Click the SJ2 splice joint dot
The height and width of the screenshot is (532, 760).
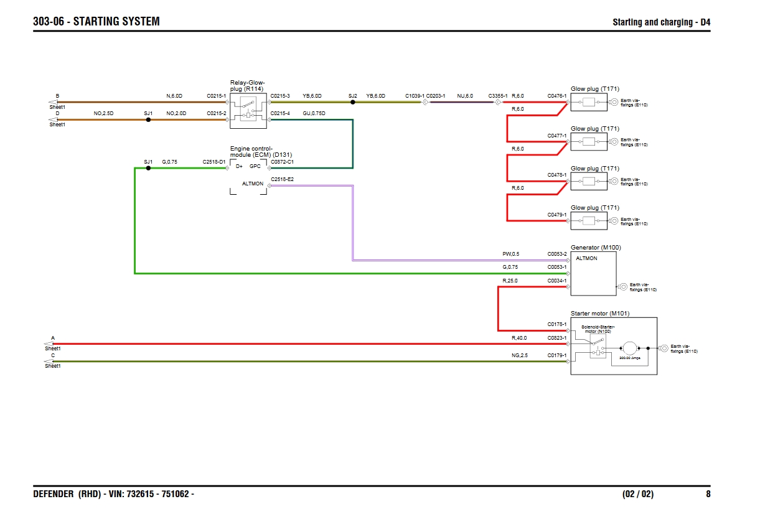coord(353,102)
